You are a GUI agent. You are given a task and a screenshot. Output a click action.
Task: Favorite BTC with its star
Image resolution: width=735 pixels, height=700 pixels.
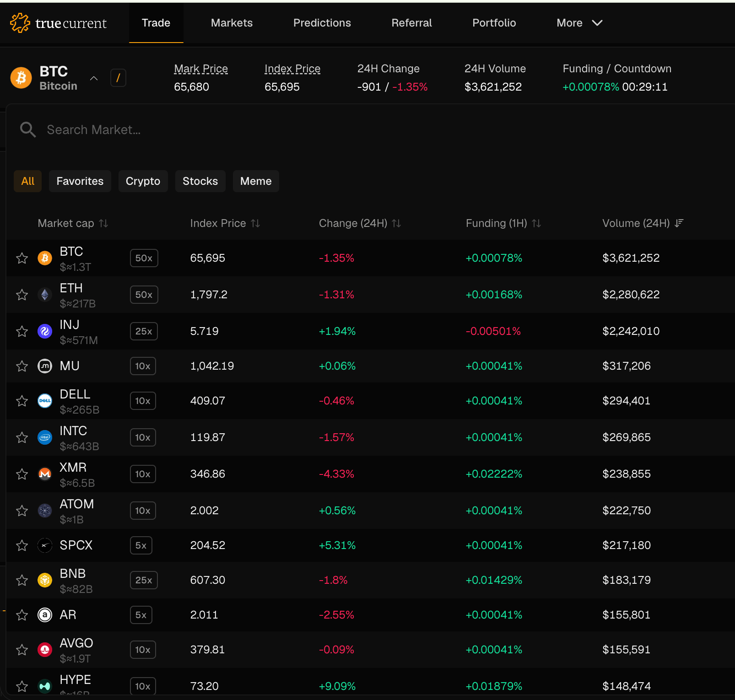(22, 258)
